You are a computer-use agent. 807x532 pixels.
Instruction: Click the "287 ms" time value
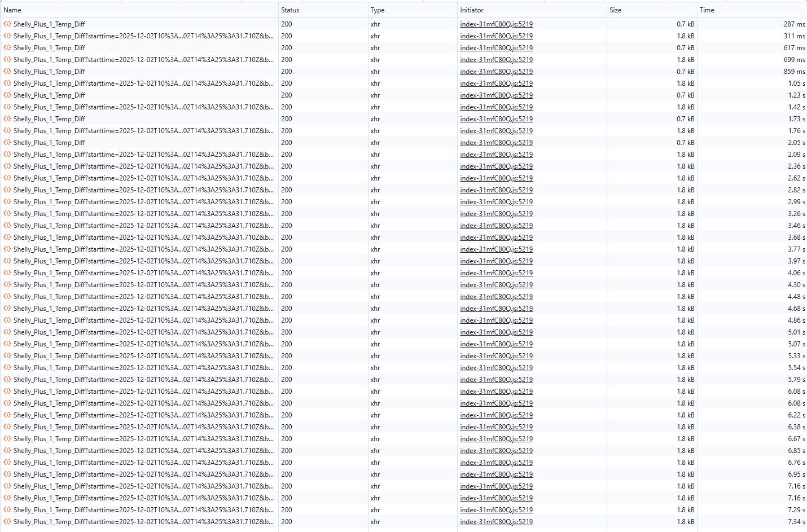794,24
